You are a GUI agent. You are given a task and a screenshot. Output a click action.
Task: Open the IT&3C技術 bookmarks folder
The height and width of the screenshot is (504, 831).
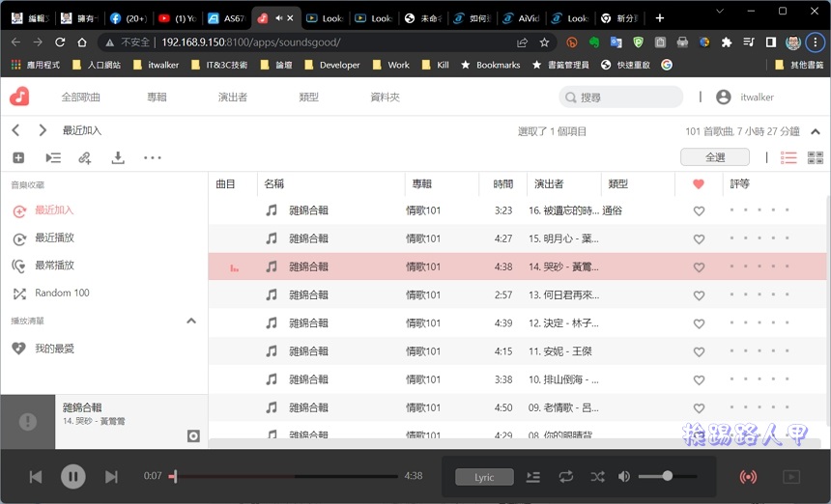[219, 65]
